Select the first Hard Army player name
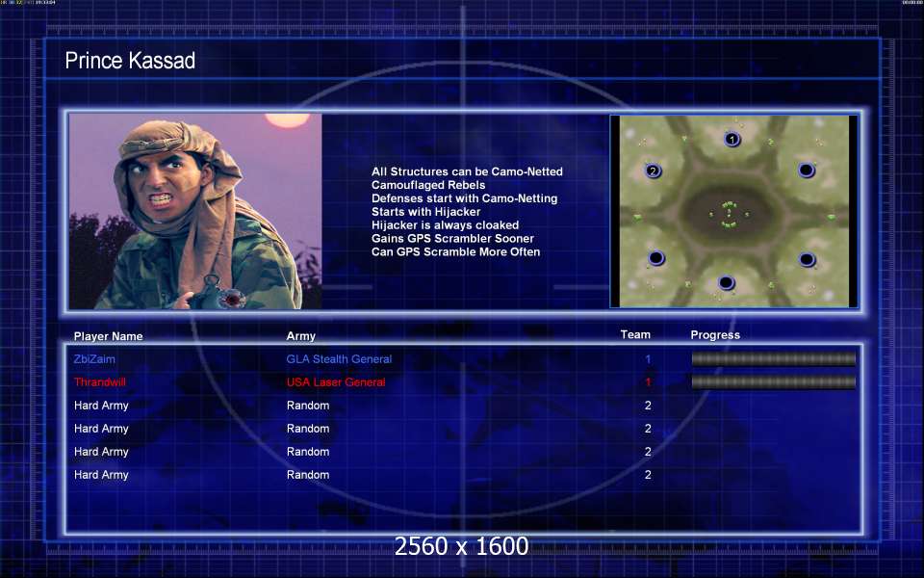Image resolution: width=924 pixels, height=578 pixels. [101, 406]
